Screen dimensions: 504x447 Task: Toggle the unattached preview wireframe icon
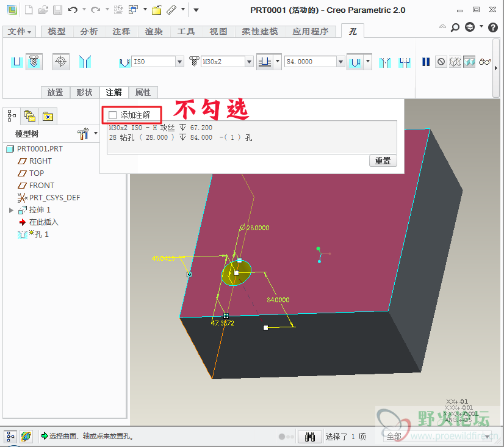point(455,62)
